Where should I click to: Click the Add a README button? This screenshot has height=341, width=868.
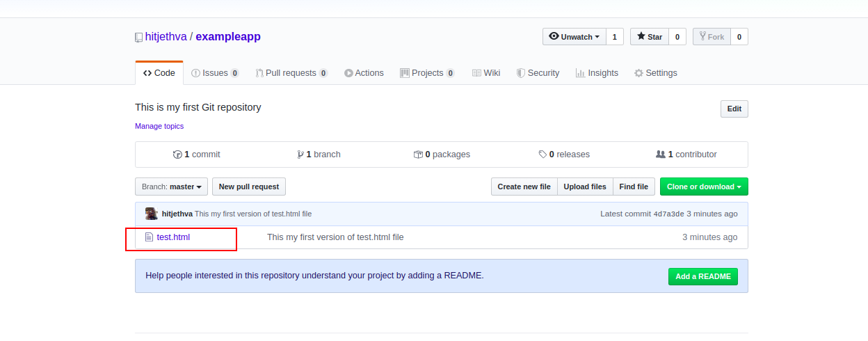coord(703,276)
